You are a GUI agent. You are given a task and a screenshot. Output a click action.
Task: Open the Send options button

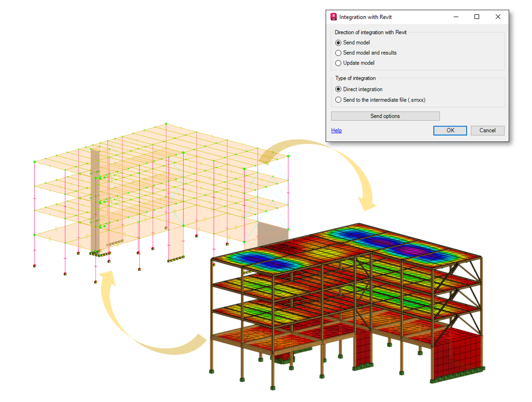click(385, 116)
